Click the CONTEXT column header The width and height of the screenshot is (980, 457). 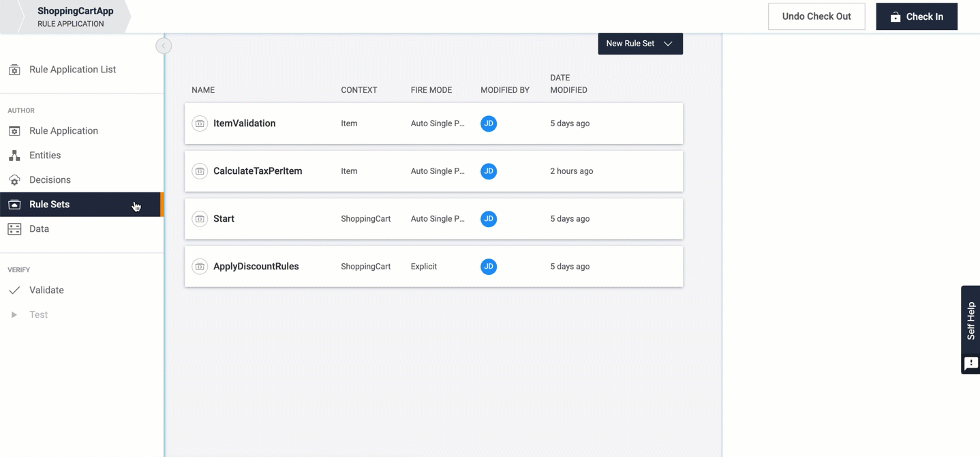pos(359,90)
